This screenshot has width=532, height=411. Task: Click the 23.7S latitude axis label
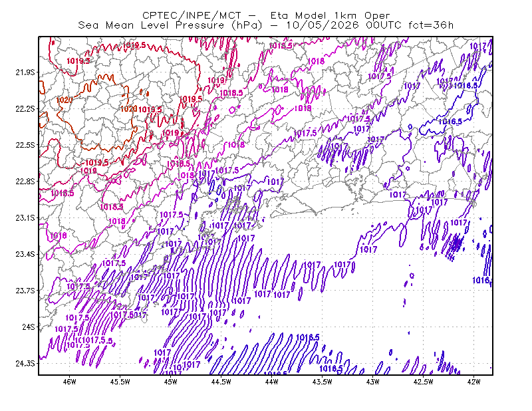(25, 291)
